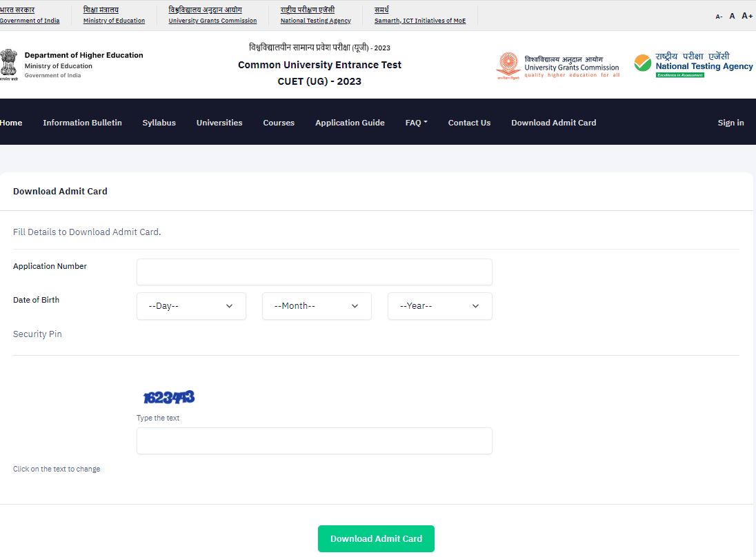Click the captcha text image to refresh it
This screenshot has height=557, width=756.
168,396
